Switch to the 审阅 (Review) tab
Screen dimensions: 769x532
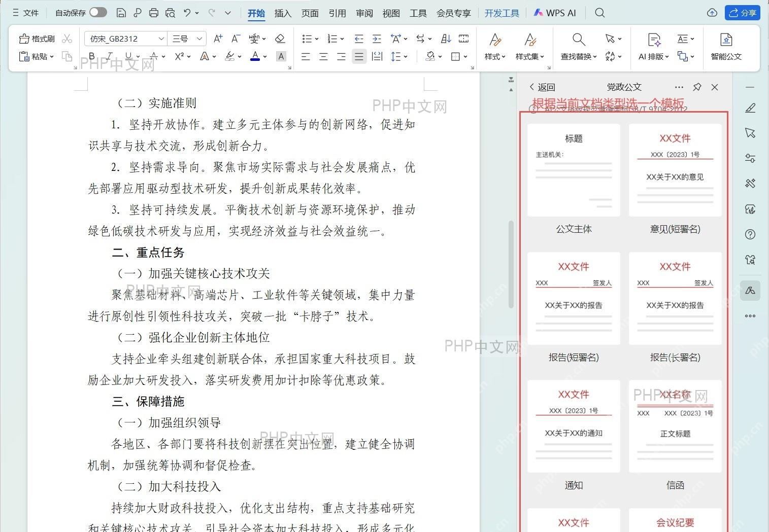click(x=364, y=13)
